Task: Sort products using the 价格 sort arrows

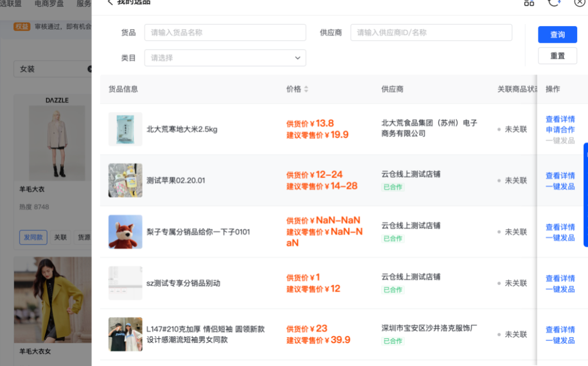Action: (x=306, y=89)
